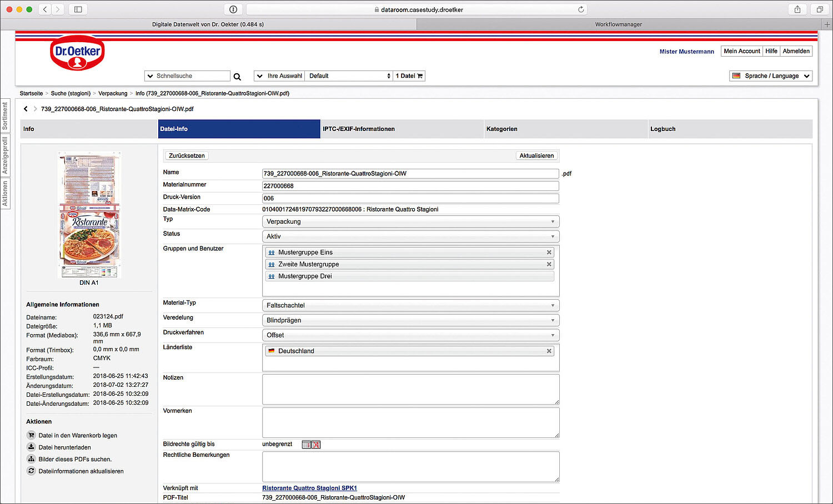The image size is (833, 504).
Task: Expand the Schnellsuche dropdown arrow
Action: tap(150, 76)
